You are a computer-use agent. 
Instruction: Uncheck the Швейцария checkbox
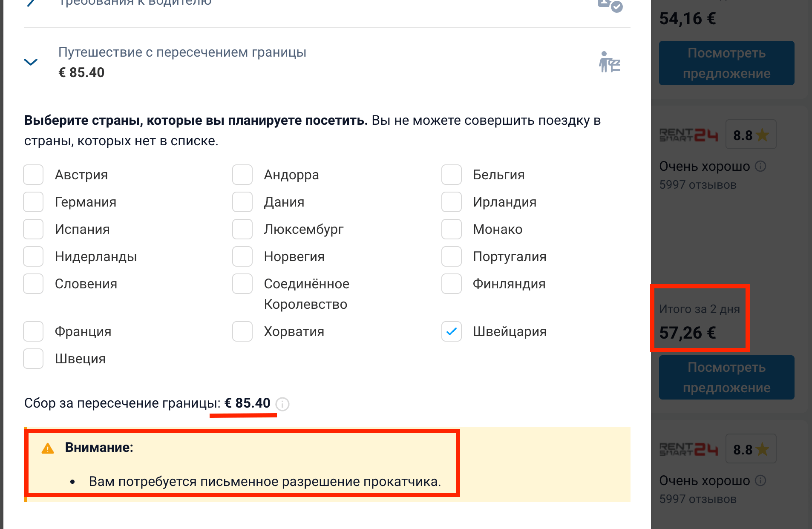click(x=452, y=331)
